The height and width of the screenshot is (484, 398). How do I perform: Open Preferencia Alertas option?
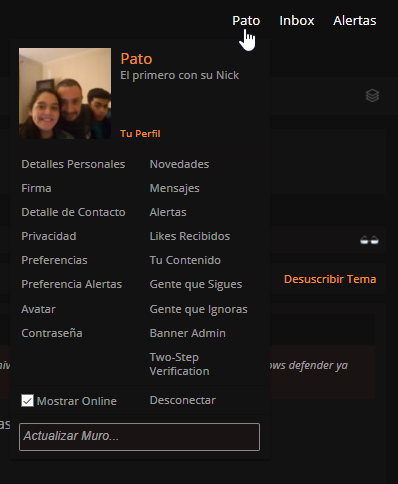pos(72,284)
